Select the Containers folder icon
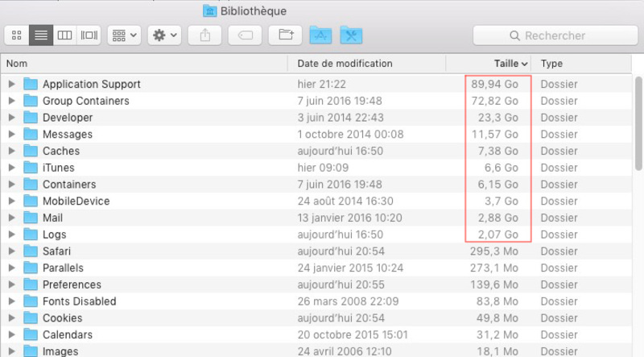 (x=31, y=185)
